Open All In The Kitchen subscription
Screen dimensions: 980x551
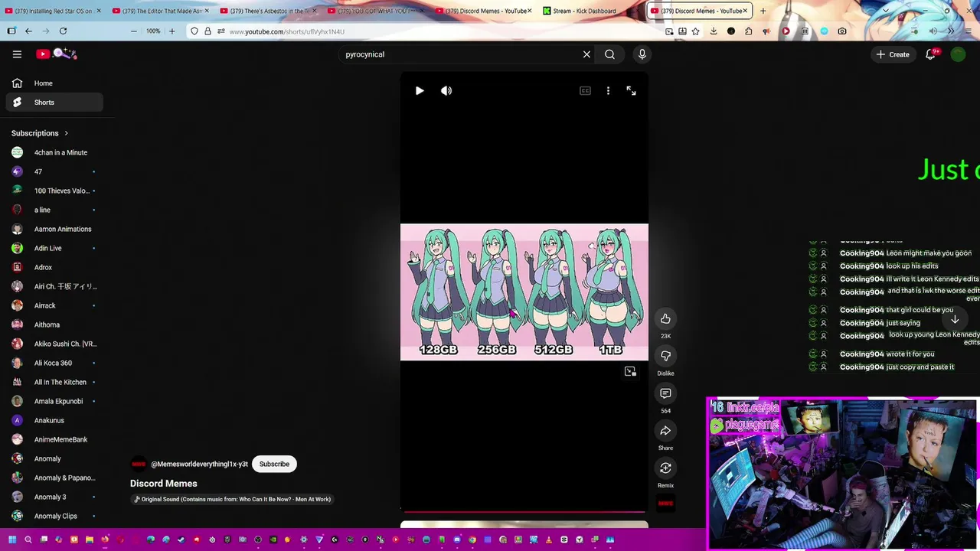click(54, 382)
